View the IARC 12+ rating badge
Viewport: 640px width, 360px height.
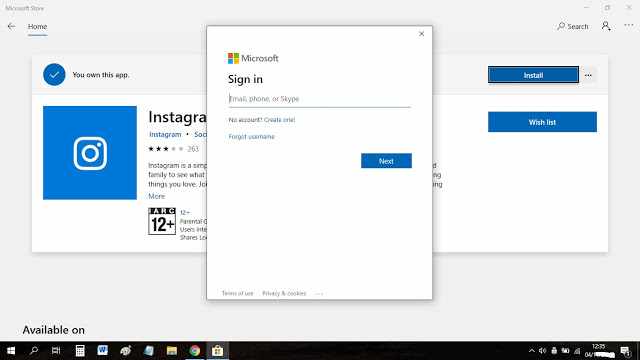[162, 221]
